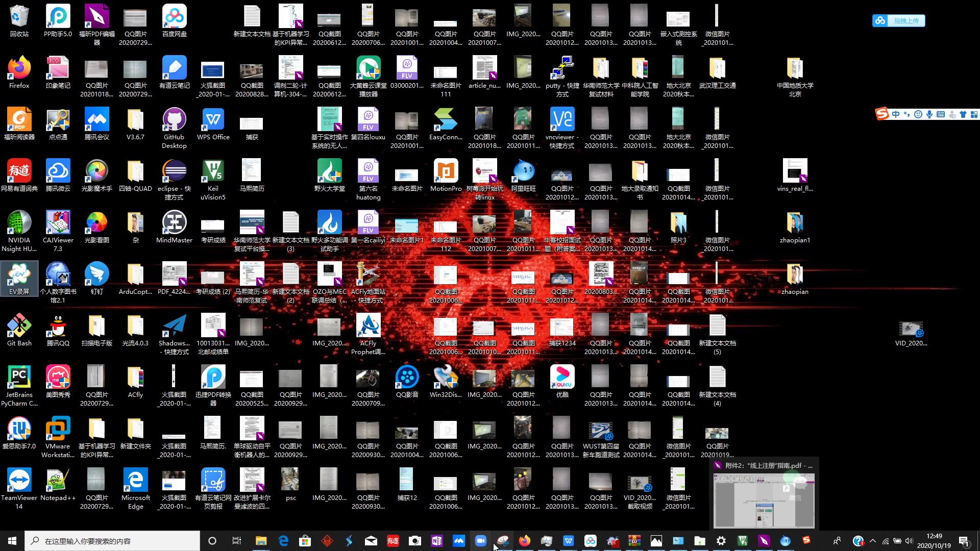Viewport: 980px width, 551px height.
Task: Open the eclipse shortcut on the desktop
Action: [174, 179]
